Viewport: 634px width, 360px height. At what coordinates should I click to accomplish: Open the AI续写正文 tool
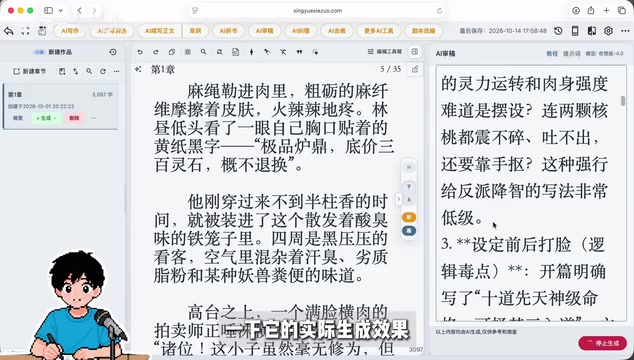tap(160, 31)
